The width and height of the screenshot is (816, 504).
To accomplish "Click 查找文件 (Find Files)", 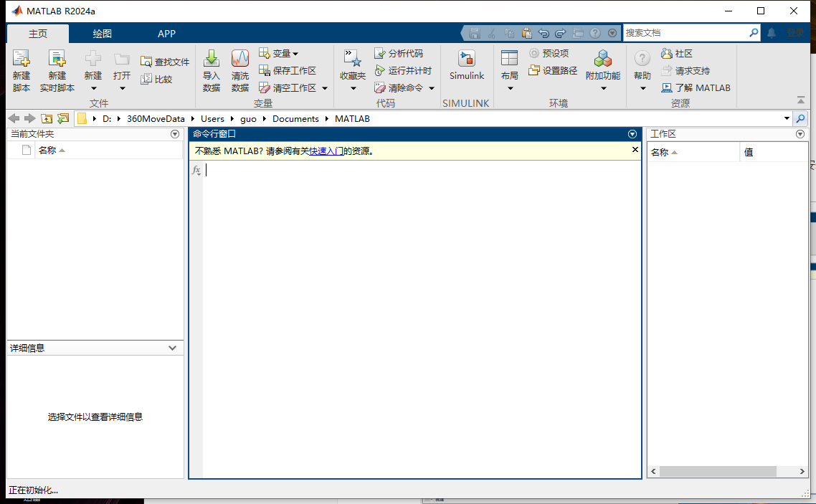I will click(x=165, y=62).
